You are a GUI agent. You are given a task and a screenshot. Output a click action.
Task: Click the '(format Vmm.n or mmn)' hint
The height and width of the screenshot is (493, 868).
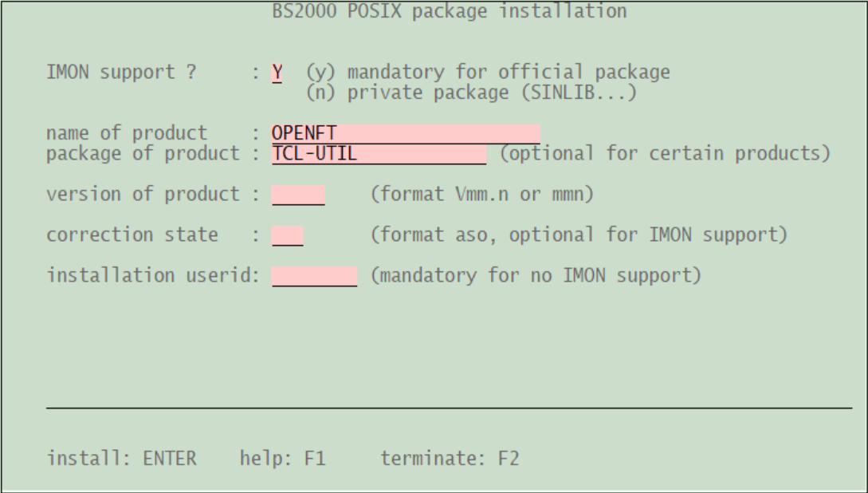pos(481,195)
